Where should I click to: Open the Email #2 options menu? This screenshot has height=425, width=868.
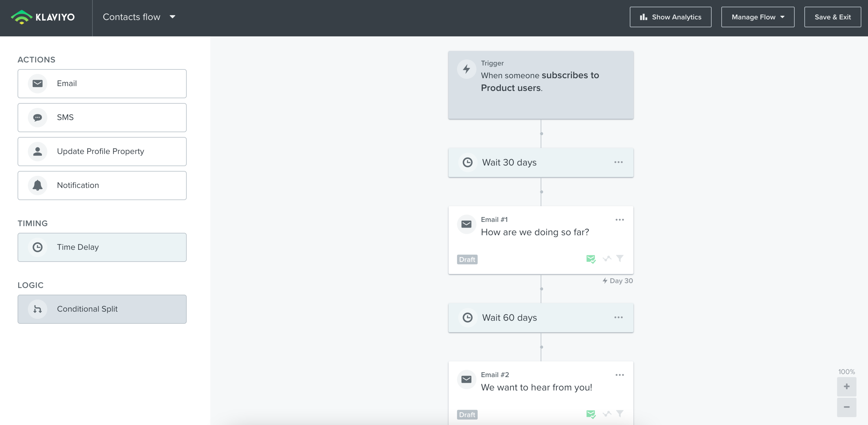620,375
